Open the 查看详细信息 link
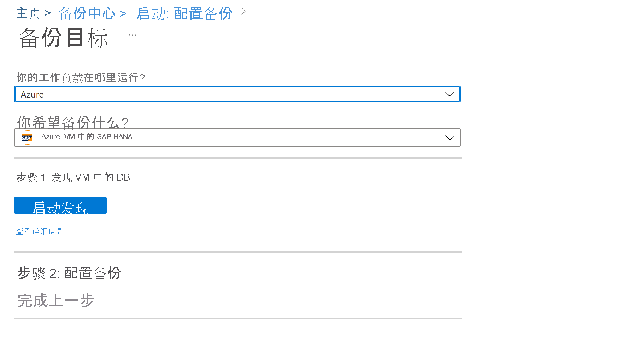This screenshot has height=364, width=622. (39, 231)
